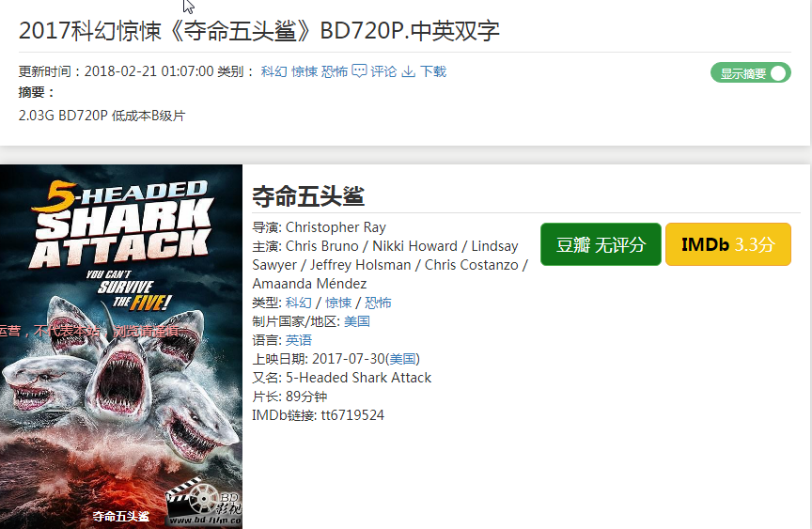The image size is (812, 529).
Task: Click the 豆瓣 无评分 green button
Action: pos(601,244)
